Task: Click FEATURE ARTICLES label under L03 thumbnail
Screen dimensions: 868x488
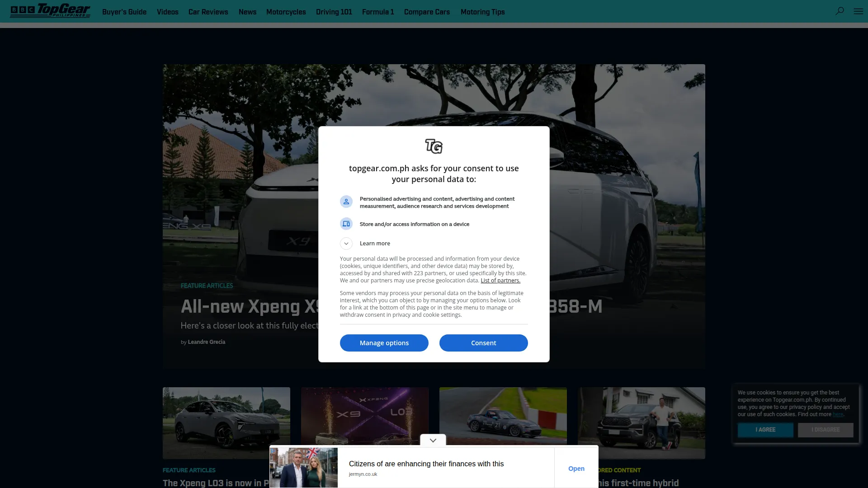Action: [189, 470]
